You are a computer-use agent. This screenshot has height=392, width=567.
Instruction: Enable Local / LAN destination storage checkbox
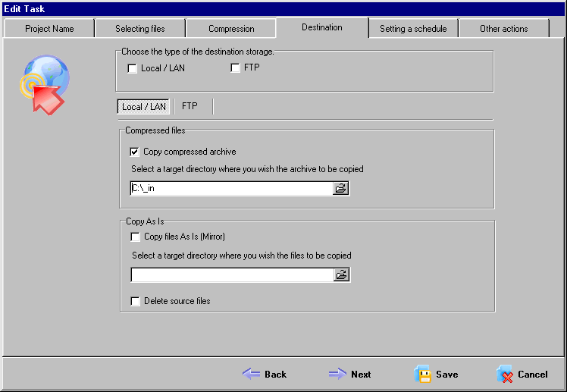[133, 68]
